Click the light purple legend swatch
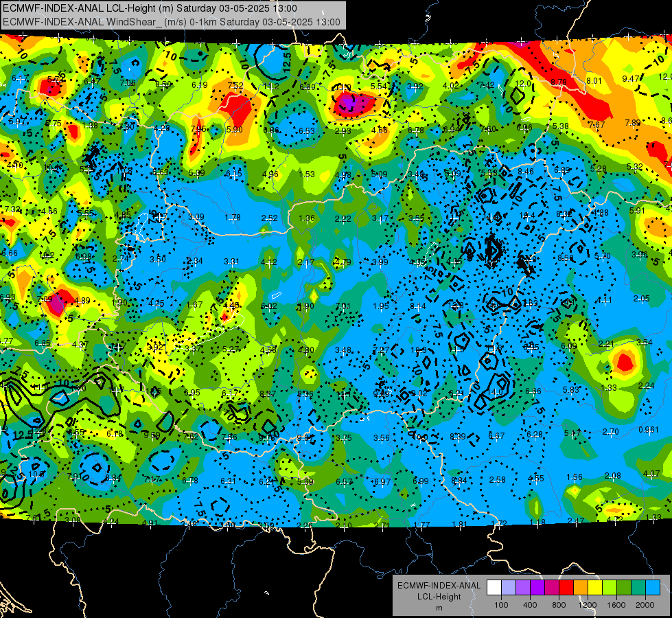 pyautogui.click(x=523, y=588)
